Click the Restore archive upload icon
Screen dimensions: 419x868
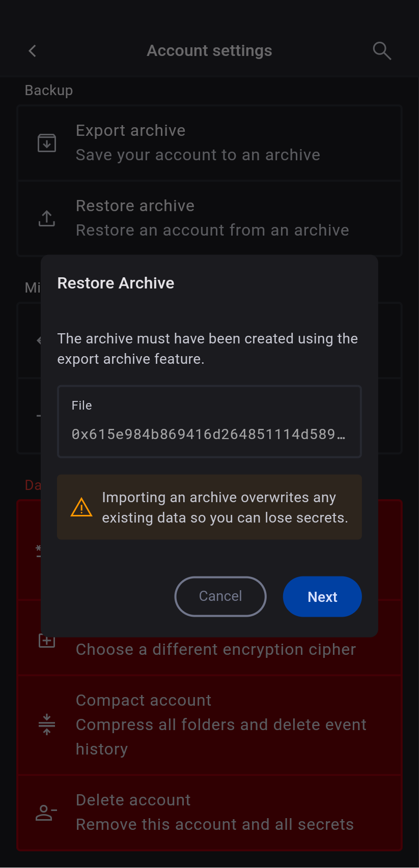pyautogui.click(x=47, y=218)
